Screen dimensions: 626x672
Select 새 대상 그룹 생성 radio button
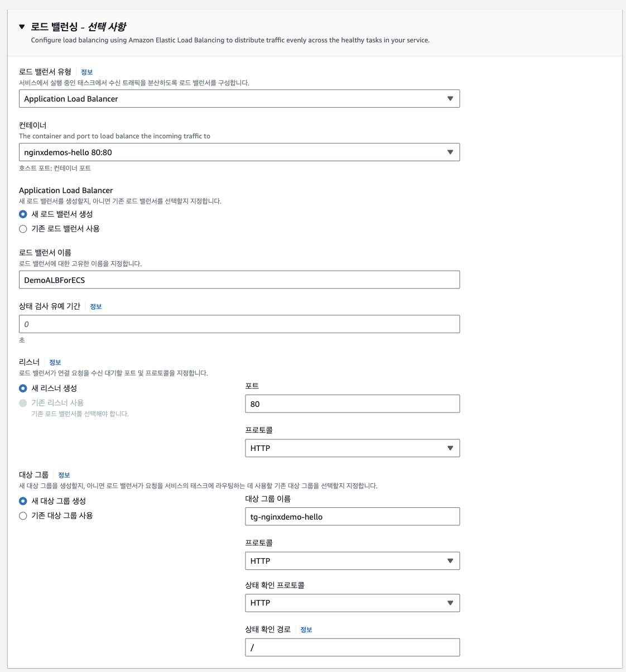click(23, 501)
